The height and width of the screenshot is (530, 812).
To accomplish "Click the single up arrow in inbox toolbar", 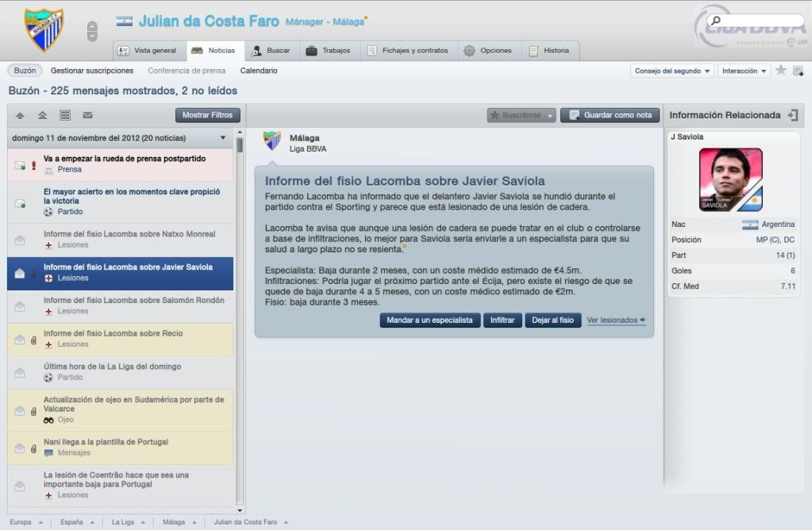I will point(20,115).
